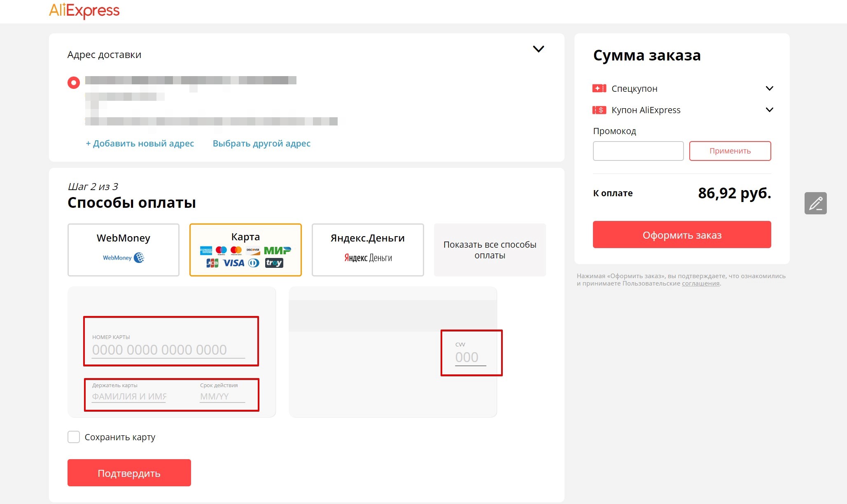Image resolution: width=847 pixels, height=504 pixels.
Task: Click the Discover card logo
Action: point(253,250)
